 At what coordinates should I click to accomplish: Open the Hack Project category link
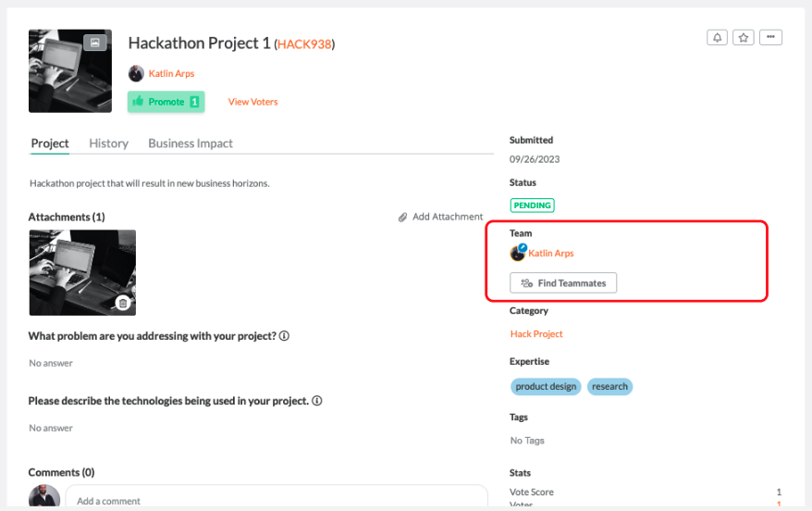pyautogui.click(x=536, y=334)
